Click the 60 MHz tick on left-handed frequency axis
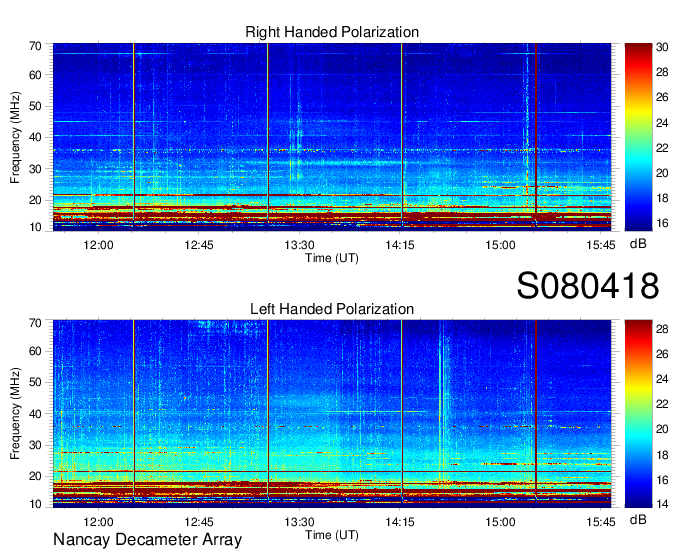Screen dimensions: 680x552 pos(35,352)
